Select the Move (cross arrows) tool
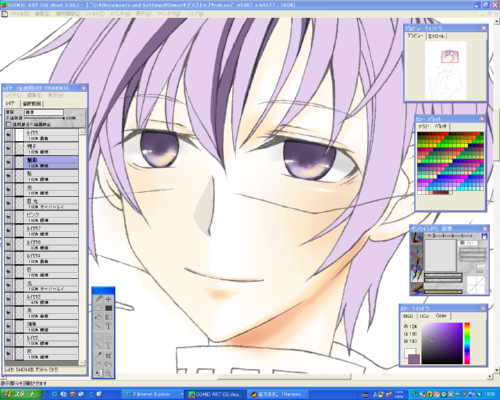Viewport: 500px width, 400px height. [108, 299]
